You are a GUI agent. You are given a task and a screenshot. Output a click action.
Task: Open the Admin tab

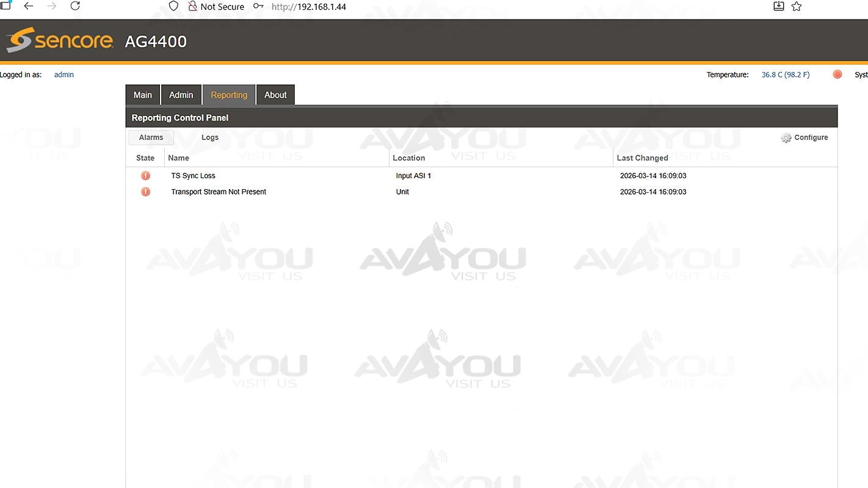coord(181,95)
